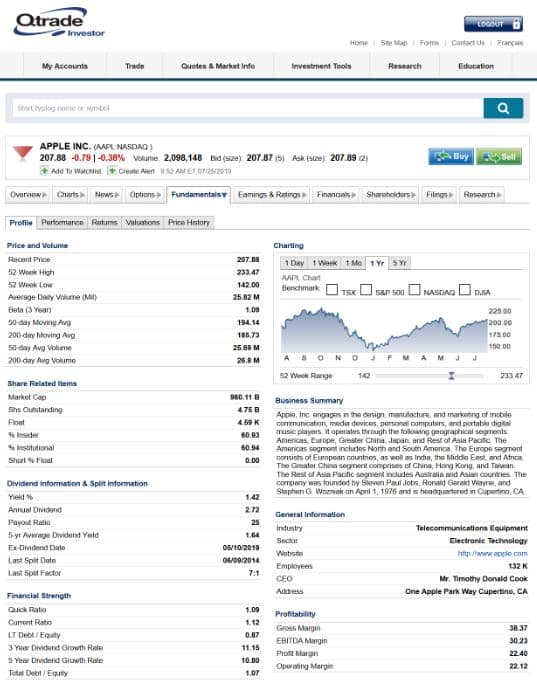
Task: Click the Gross Margin value 38.37
Action: (518, 628)
